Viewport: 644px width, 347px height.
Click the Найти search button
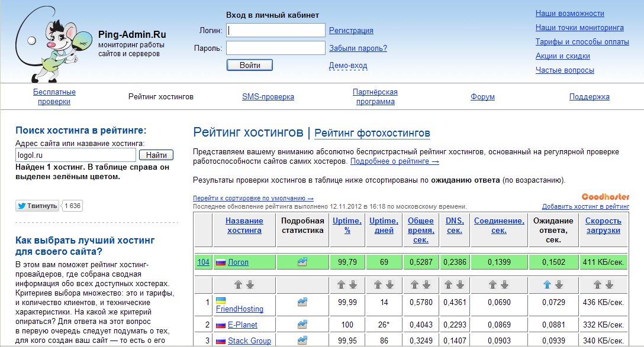point(156,155)
